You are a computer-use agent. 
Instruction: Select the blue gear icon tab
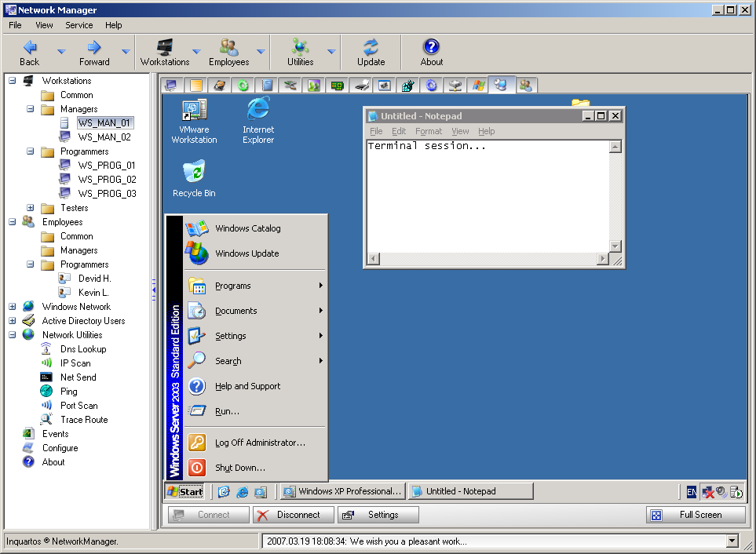[432, 86]
